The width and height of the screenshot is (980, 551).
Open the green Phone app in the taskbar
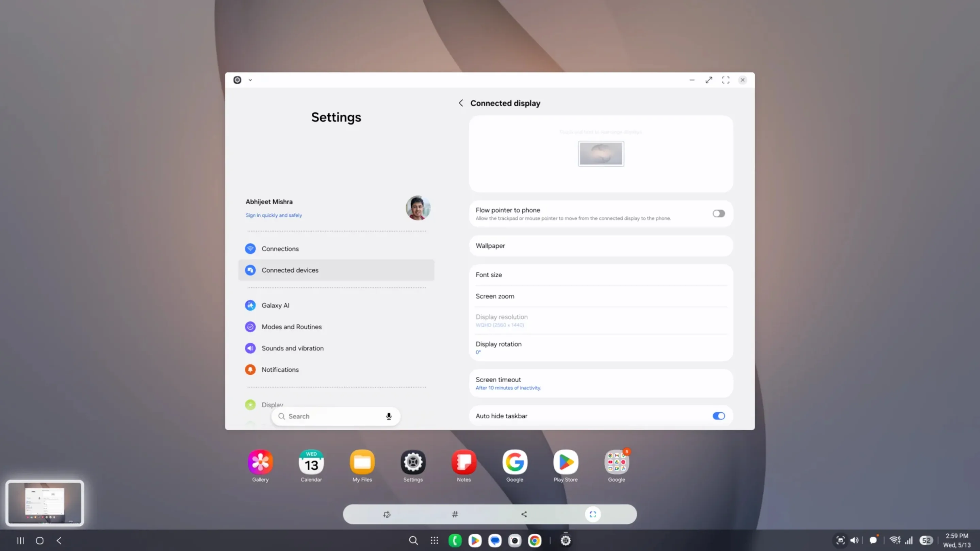tap(455, 540)
